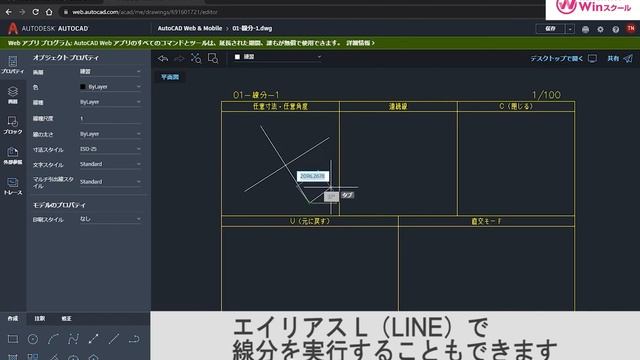The height and width of the screenshot is (360, 640).
Task: Click the 線種尺度 value field
Action: pyautogui.click(x=110, y=118)
